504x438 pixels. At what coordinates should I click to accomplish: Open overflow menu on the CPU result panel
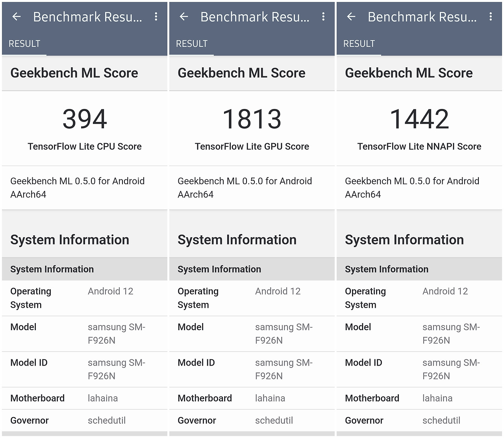pos(156,17)
